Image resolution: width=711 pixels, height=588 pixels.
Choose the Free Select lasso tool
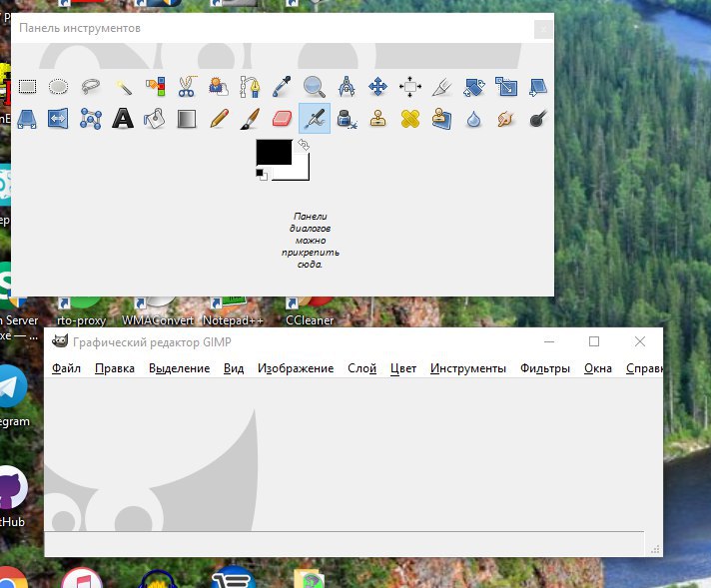[91, 86]
